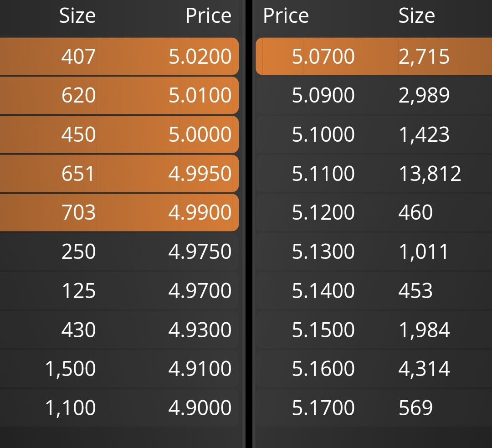492x448 pixels.
Task: Select the ask row priced 5.1500
Action: click(x=374, y=330)
